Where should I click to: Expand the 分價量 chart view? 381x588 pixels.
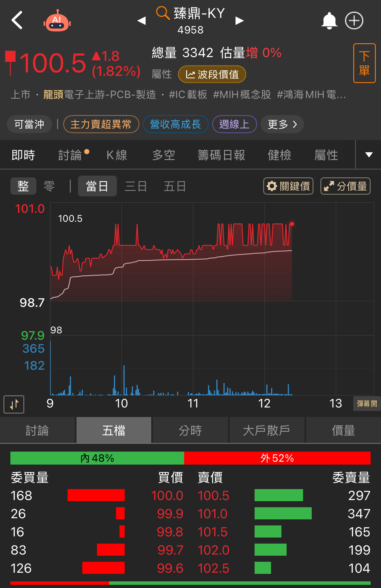345,186
